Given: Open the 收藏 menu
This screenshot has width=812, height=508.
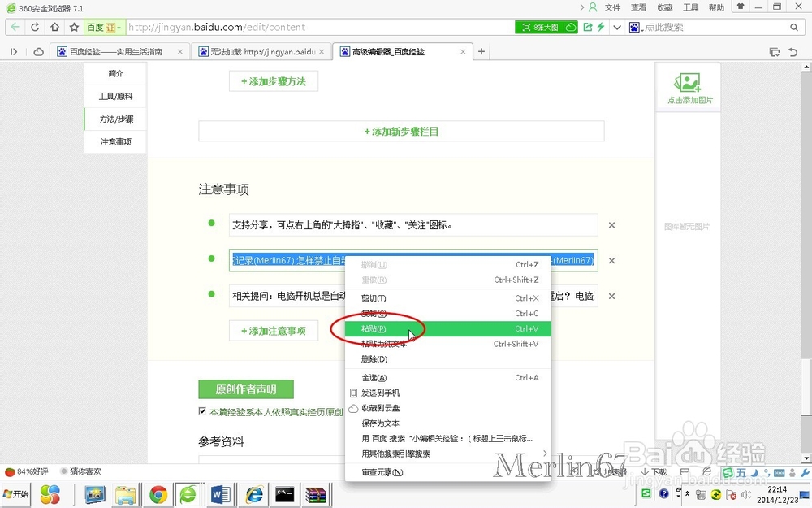Looking at the screenshot, I should click(664, 7).
